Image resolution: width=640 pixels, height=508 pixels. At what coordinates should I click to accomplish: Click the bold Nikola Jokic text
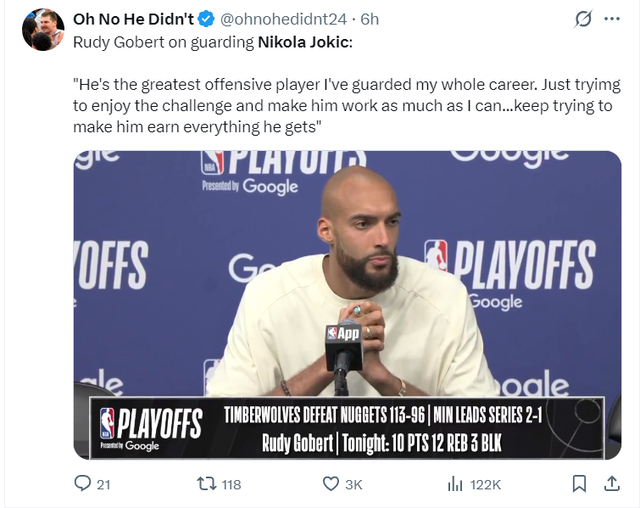(x=305, y=41)
